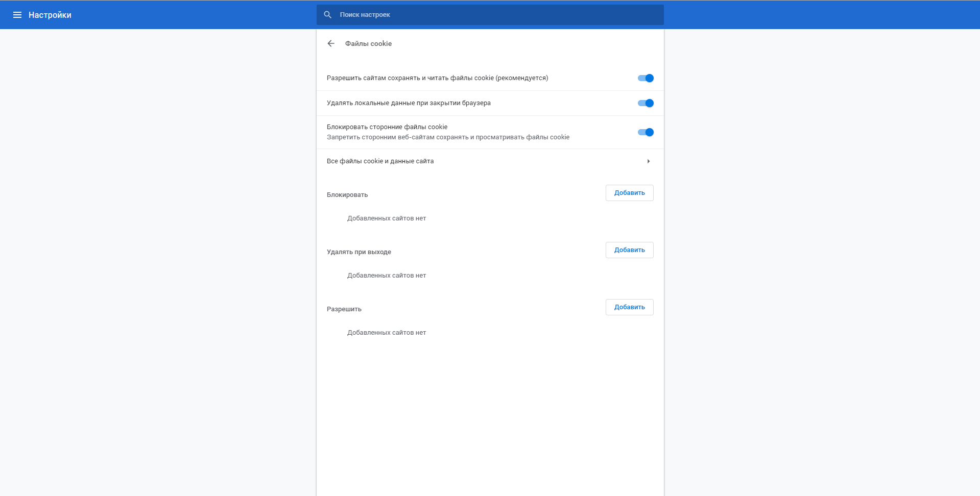Click 'Добавленных сайтов нет' under Блокировать
Image resolution: width=980 pixels, height=496 pixels.
coord(387,218)
